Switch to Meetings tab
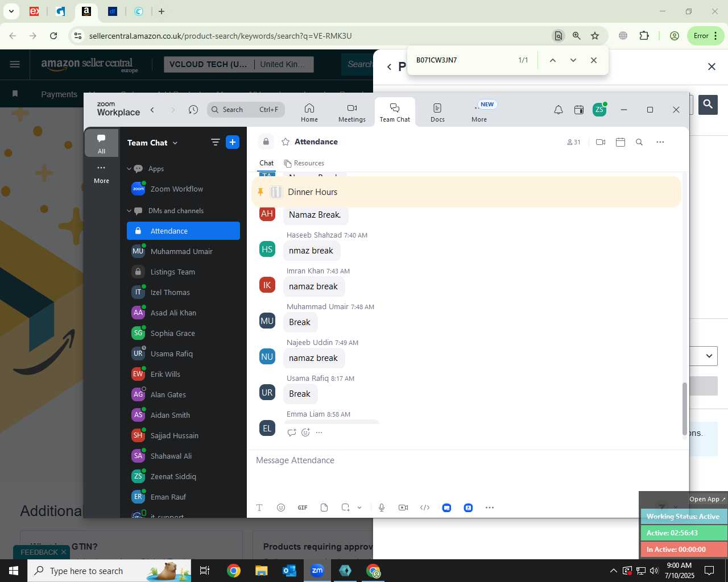This screenshot has height=582, width=728. coord(352,112)
